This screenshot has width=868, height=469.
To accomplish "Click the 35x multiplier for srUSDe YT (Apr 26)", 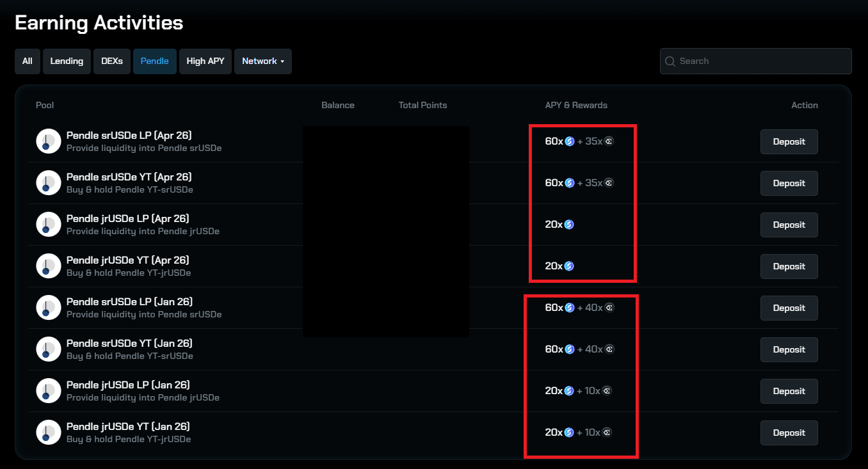I will (594, 183).
